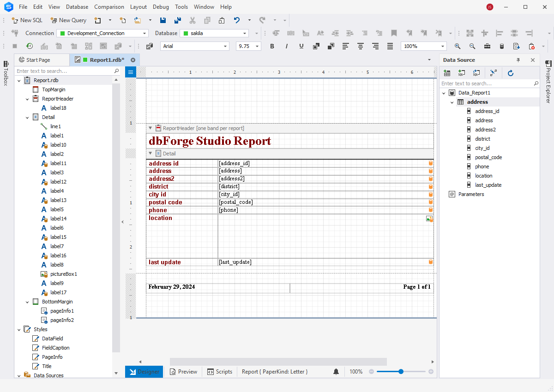The width and height of the screenshot is (554, 392).
Task: Select pictureBox1 in the report tree
Action: tap(63, 274)
